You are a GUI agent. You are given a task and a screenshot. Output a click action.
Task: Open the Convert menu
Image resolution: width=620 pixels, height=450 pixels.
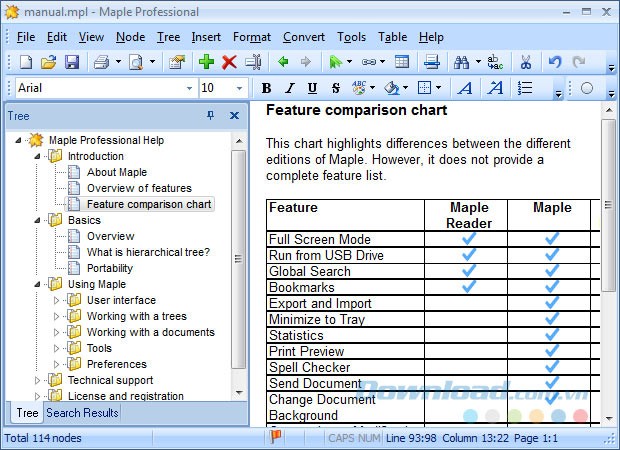pos(303,37)
